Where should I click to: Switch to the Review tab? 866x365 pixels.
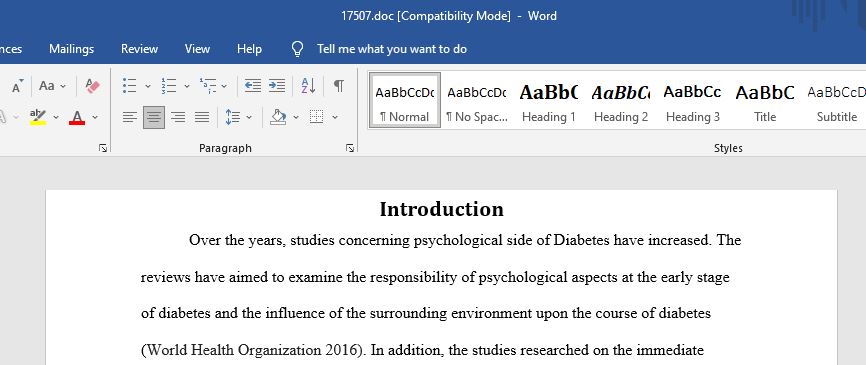click(x=140, y=49)
